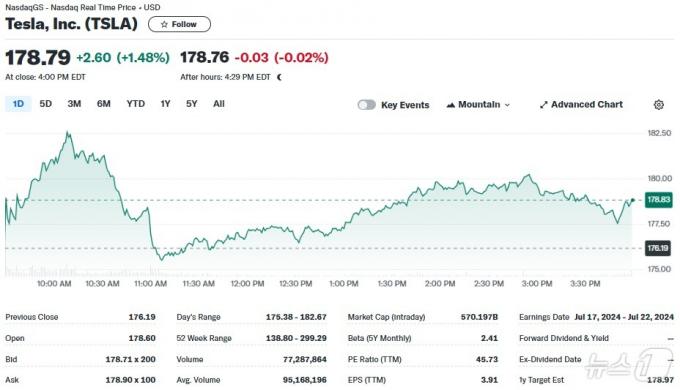Click the +2.60 (+1.48%) change text
680x390 pixels.
click(123, 58)
